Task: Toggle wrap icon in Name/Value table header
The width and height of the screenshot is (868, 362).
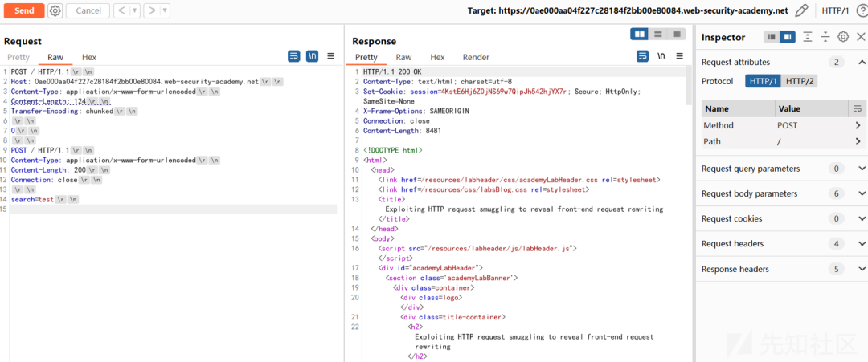Action: [858, 108]
